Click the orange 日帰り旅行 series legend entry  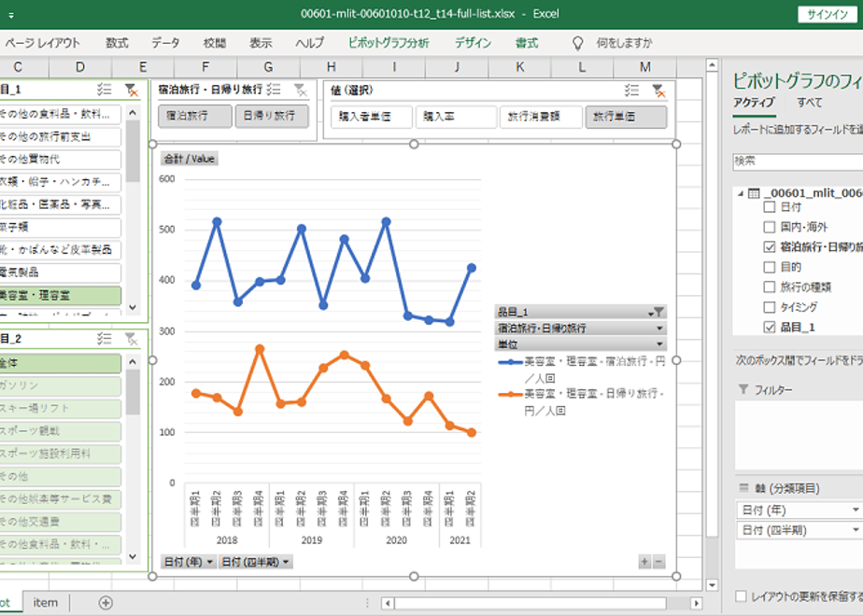(582, 401)
